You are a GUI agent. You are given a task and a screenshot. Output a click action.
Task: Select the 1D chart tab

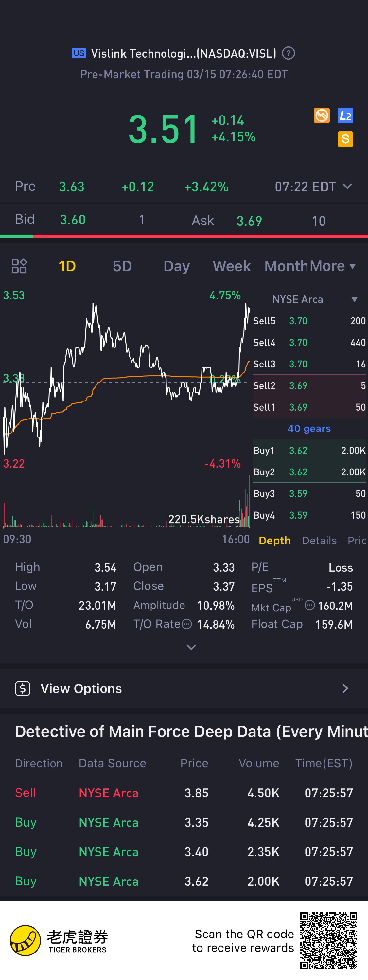[67, 266]
